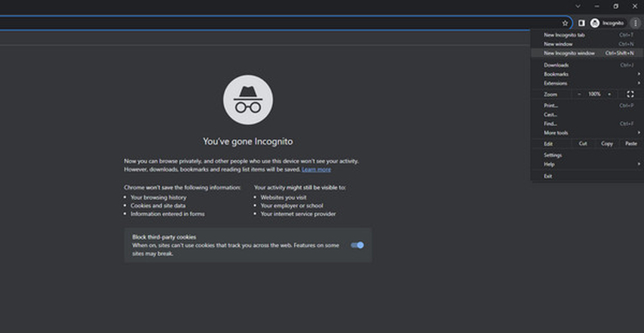Click the tab search chevron in title bar
This screenshot has width=644, height=333.
pos(578,6)
